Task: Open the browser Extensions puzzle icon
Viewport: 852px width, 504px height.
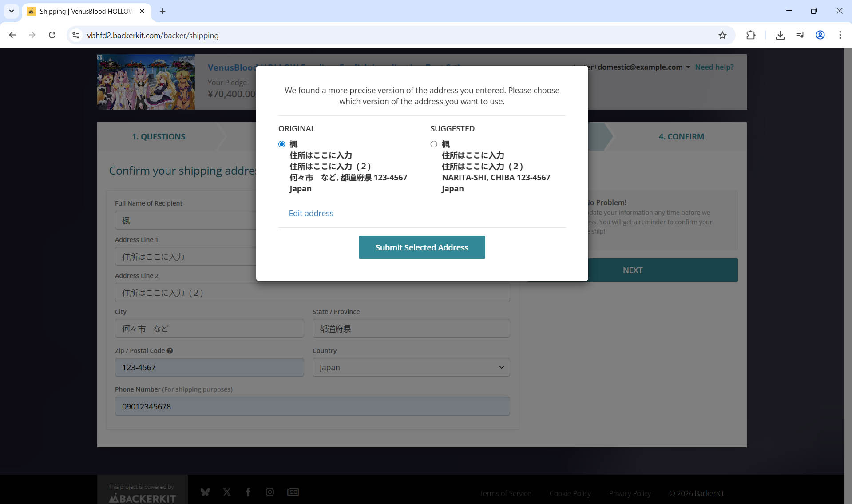Action: coord(751,36)
